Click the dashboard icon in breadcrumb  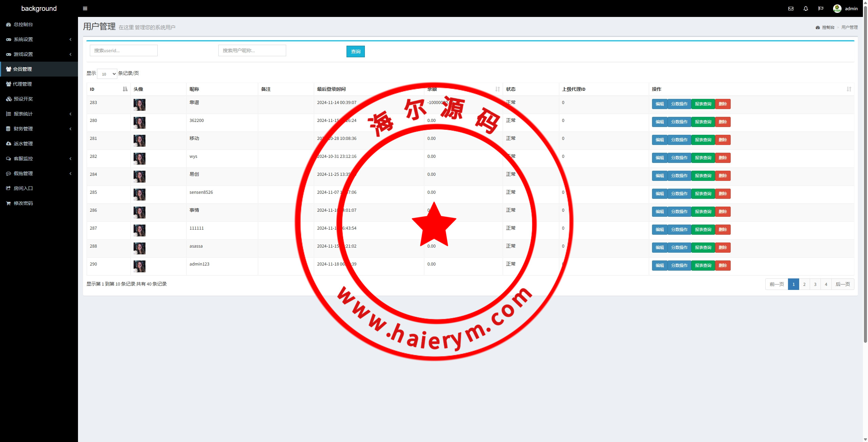[x=817, y=27]
